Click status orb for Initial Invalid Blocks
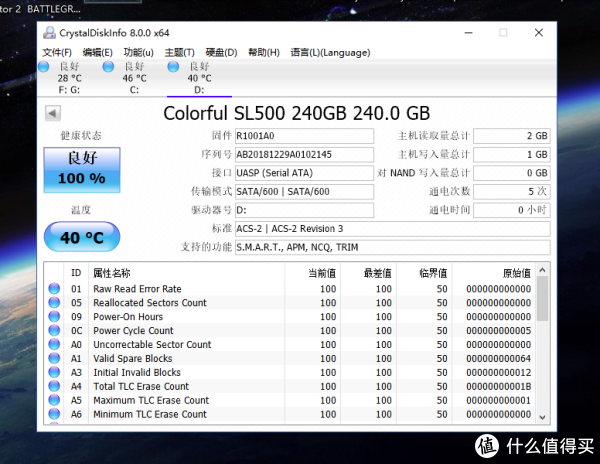Viewport: 600px width, 464px height. pos(54,372)
